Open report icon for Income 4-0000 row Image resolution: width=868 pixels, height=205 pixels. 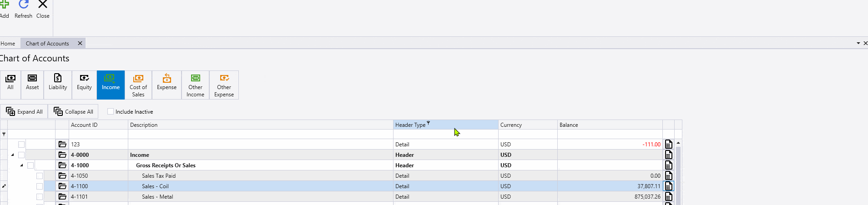tap(668, 155)
